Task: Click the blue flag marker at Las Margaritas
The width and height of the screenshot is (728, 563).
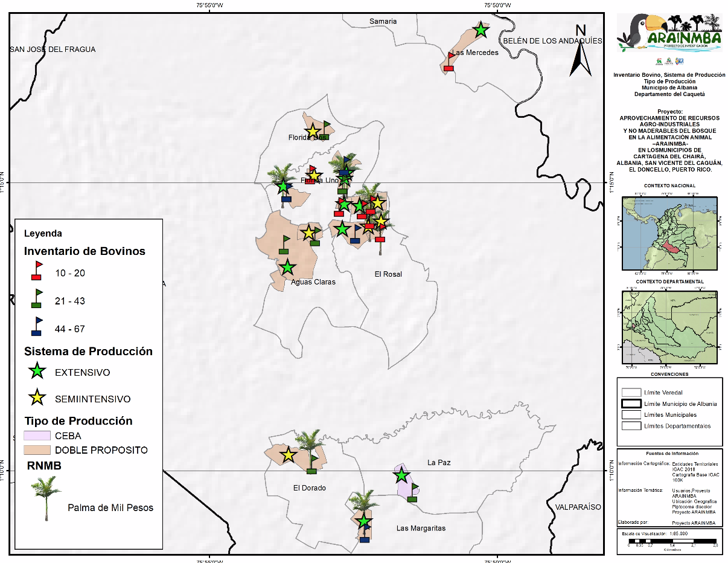Action: coord(365,533)
